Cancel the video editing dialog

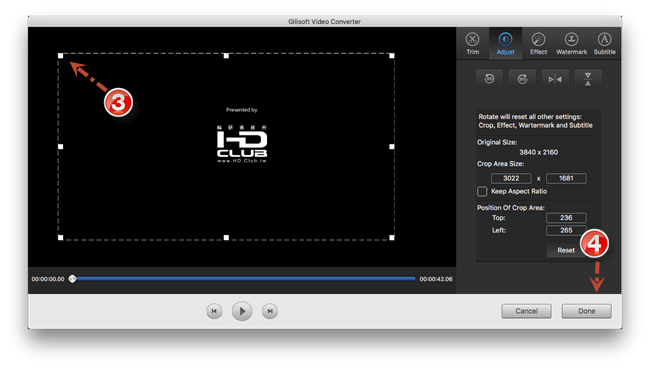pos(526,311)
